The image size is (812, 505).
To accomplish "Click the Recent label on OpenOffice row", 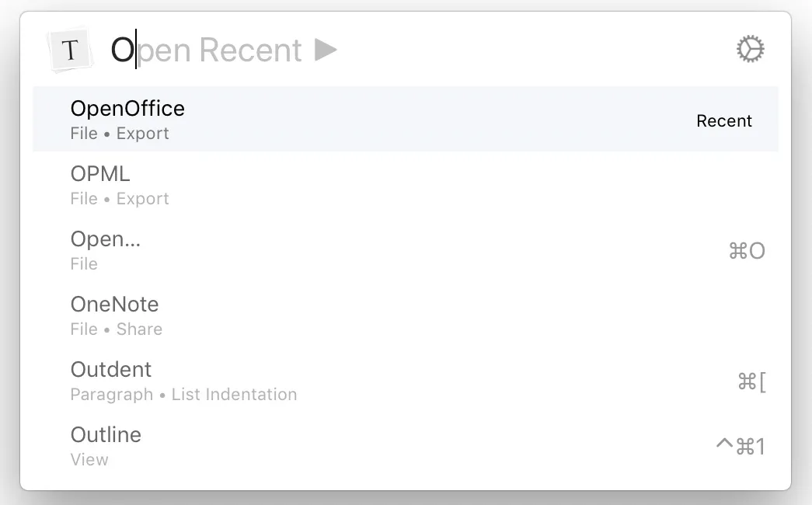I will (724, 121).
